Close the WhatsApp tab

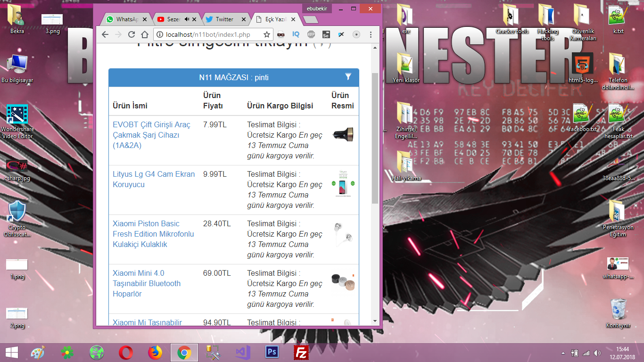[145, 19]
